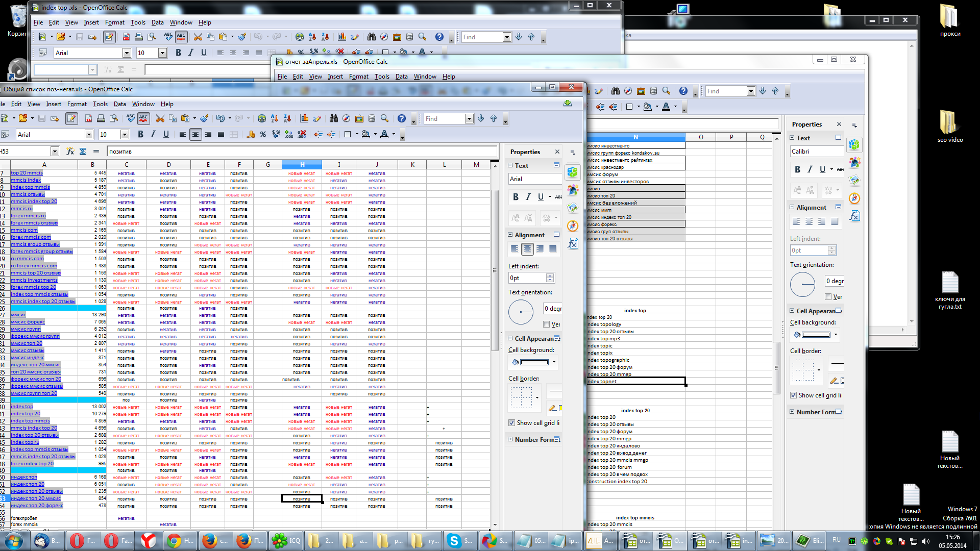Expand Number Format section in front sidebar
Image resolution: width=980 pixels, height=551 pixels.
pyautogui.click(x=510, y=439)
